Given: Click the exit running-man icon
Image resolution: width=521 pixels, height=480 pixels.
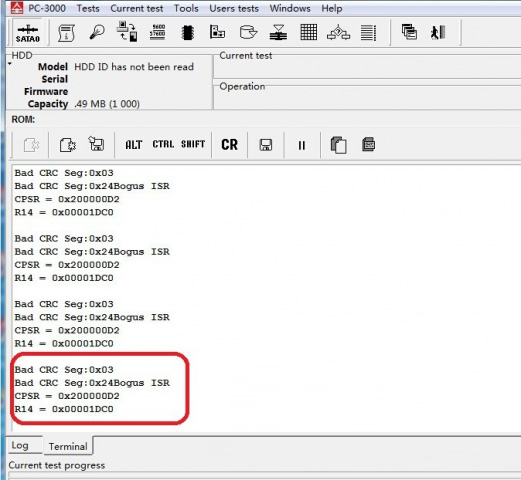Looking at the screenshot, I should pyautogui.click(x=438, y=32).
